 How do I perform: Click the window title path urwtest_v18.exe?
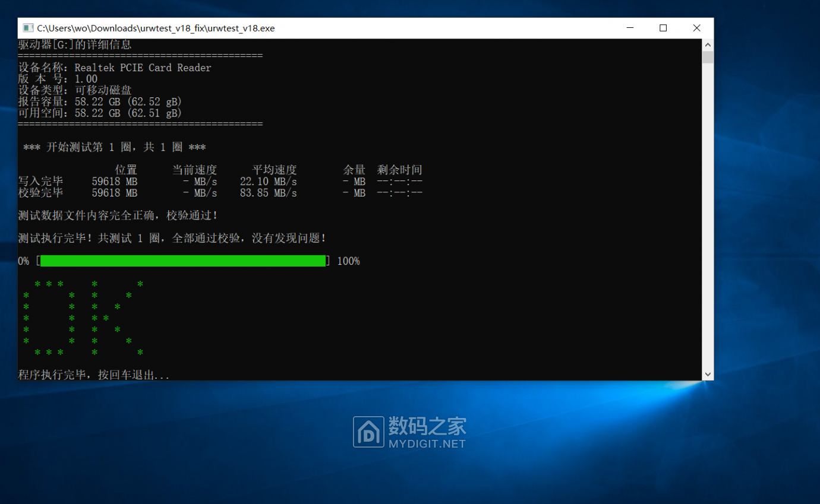pos(156,28)
